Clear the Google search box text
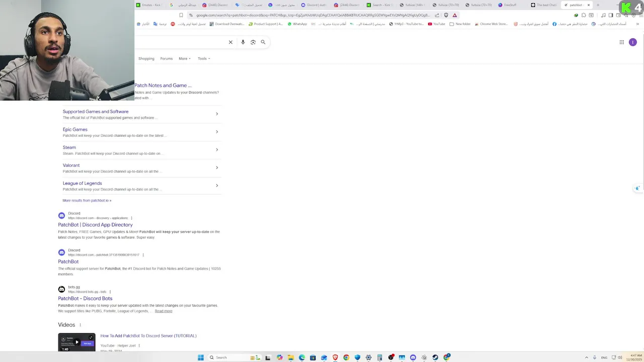This screenshot has height=362, width=644. tap(230, 42)
